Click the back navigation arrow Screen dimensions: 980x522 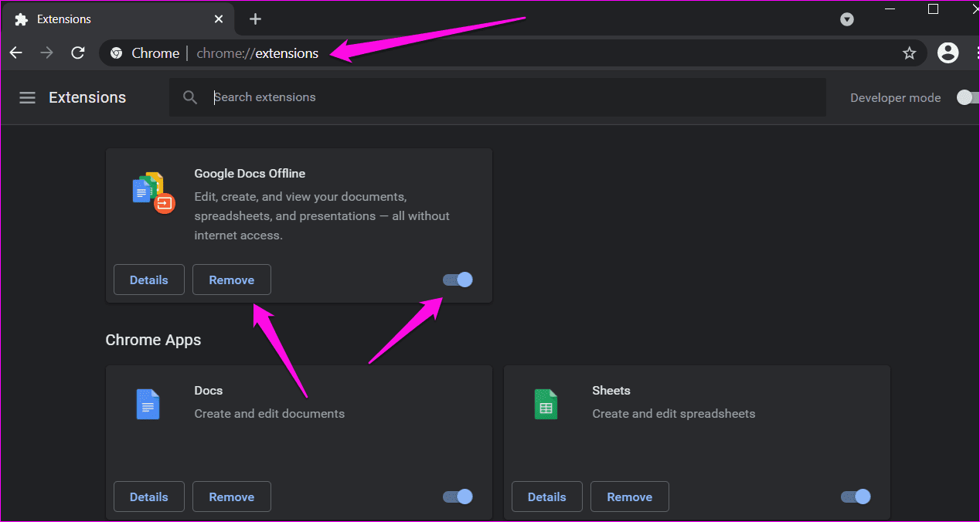pos(15,53)
